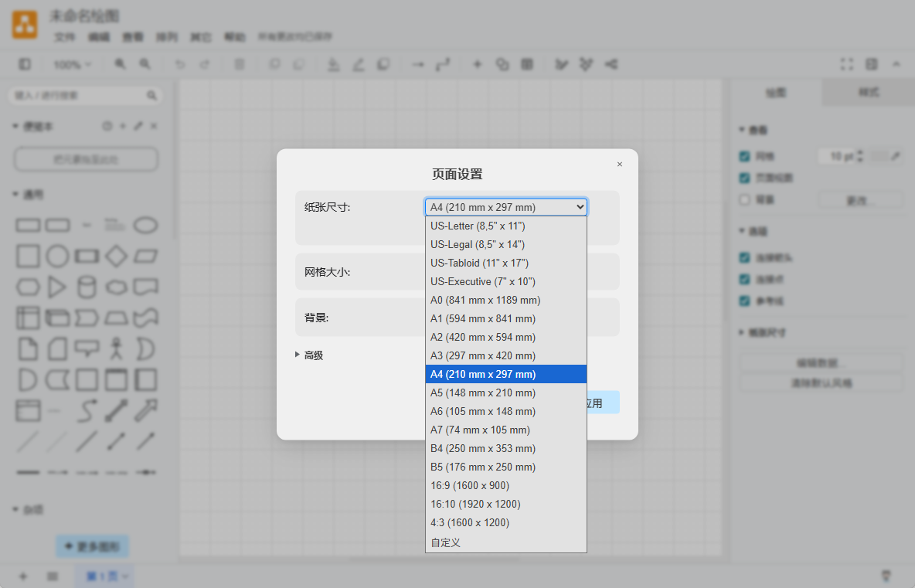Click the scratchpad edit pencil icon

(x=138, y=126)
